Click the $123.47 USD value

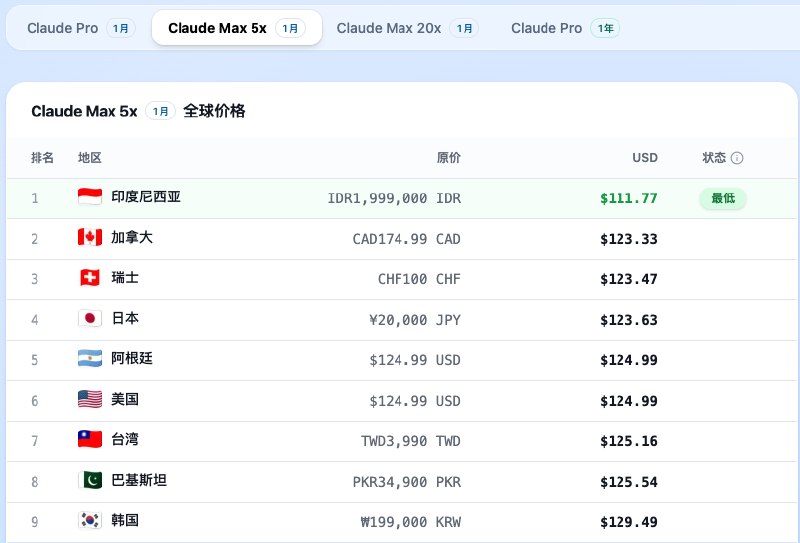629,279
